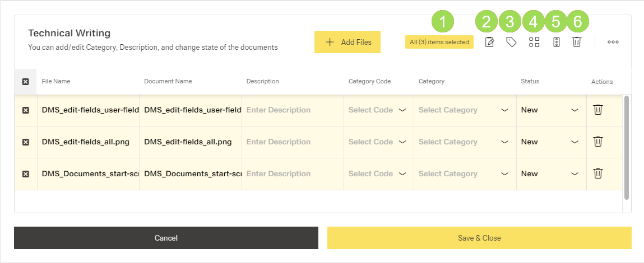The image size is (644, 263).
Task: Open Select Code dropdown for first row
Action: 377,110
